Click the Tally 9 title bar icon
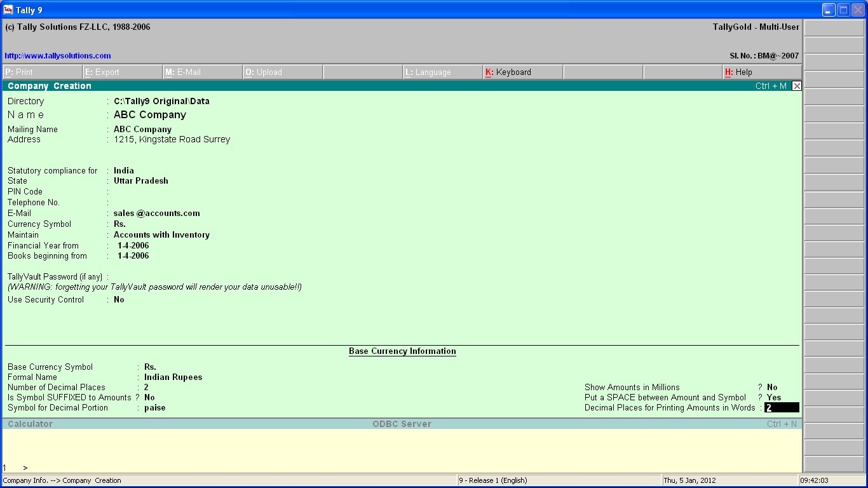 pos(8,10)
